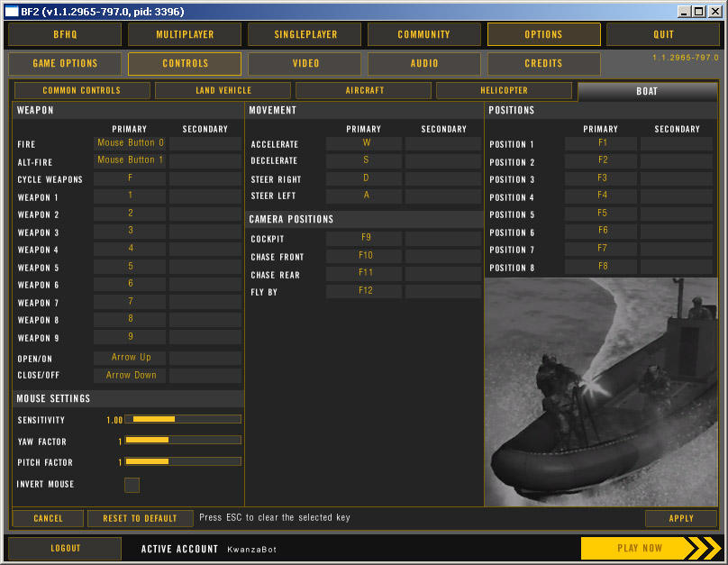Select Position 8 secondary binding field
Image resolution: width=728 pixels, height=565 pixels.
coord(677,267)
